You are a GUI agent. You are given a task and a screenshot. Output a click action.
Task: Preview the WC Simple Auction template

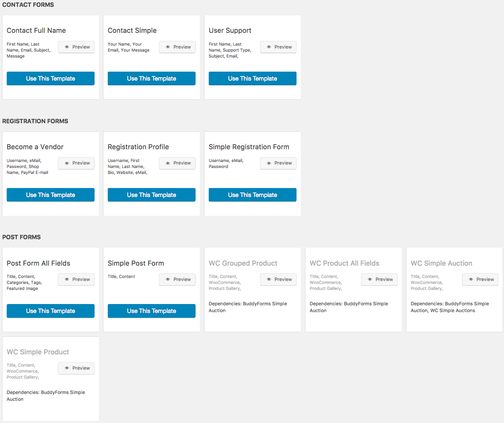(x=480, y=279)
